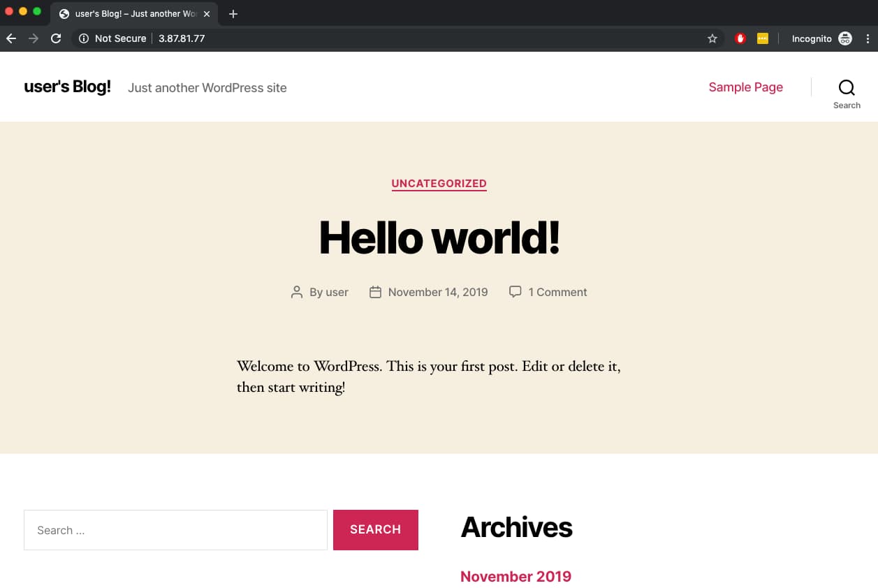The width and height of the screenshot is (878, 588).
Task: Click the Search text field
Action: click(x=175, y=530)
